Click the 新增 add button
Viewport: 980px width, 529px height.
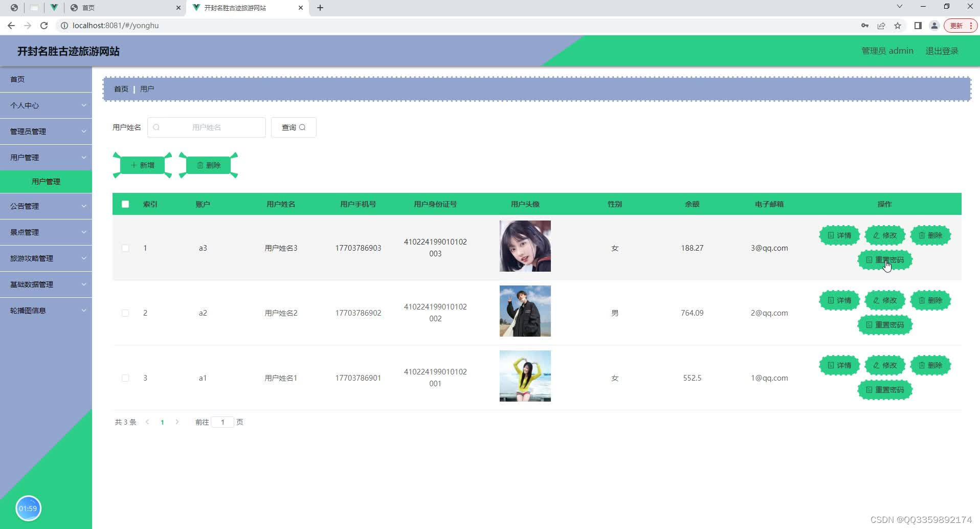[142, 165]
